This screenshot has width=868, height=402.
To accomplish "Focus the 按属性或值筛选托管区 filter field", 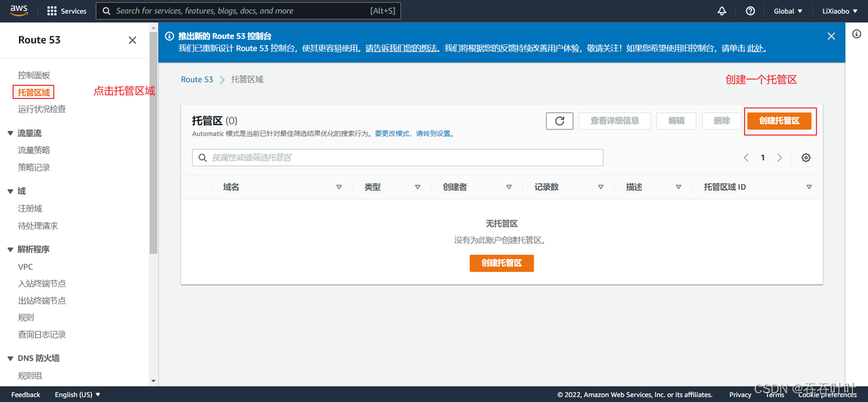I will click(397, 157).
